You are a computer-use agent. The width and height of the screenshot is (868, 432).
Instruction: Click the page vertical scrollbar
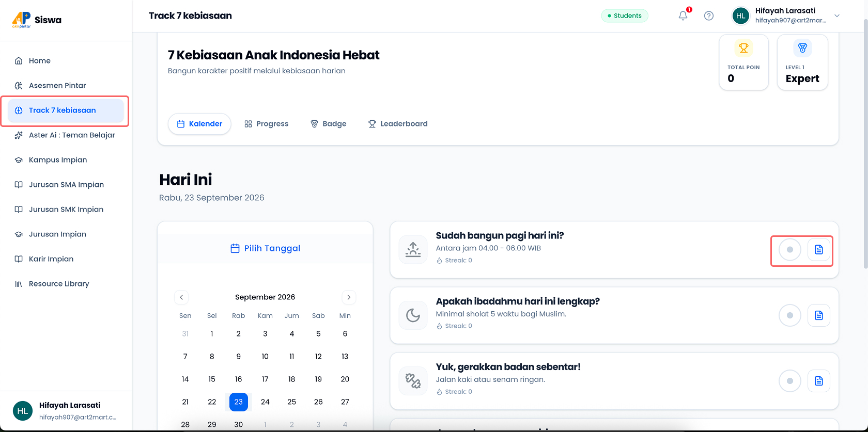(865, 145)
